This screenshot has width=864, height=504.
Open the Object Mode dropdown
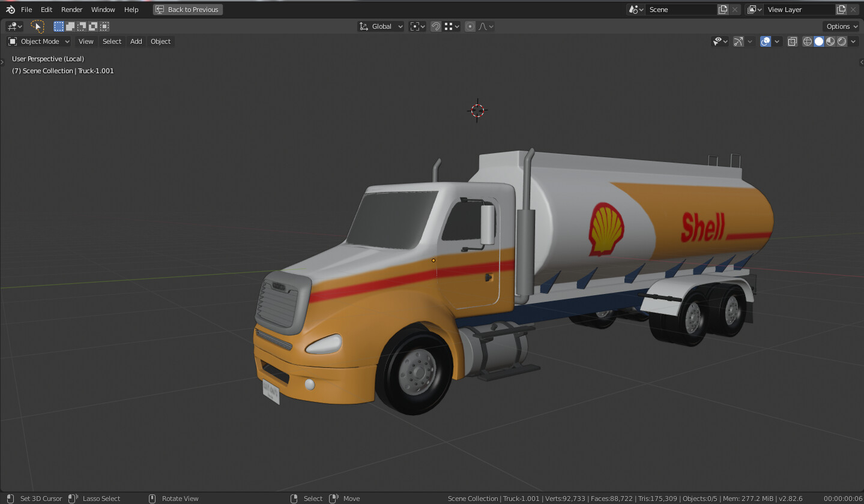[x=39, y=41]
